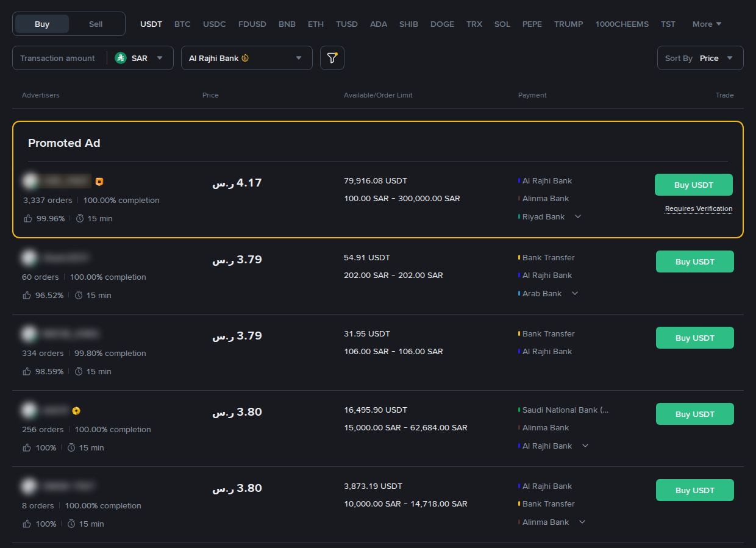Click the Requires Verification link
Image resolution: width=756 pixels, height=548 pixels.
click(699, 208)
